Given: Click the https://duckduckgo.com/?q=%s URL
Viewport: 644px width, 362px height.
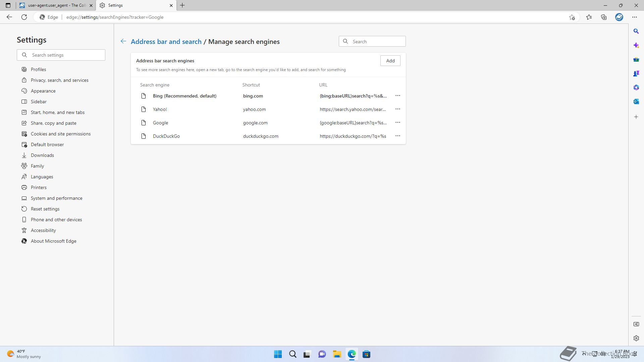Looking at the screenshot, I should tap(353, 136).
